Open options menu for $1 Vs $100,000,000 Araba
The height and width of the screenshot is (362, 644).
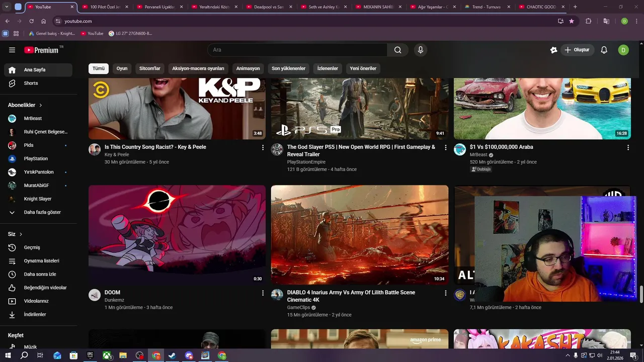coord(628,147)
